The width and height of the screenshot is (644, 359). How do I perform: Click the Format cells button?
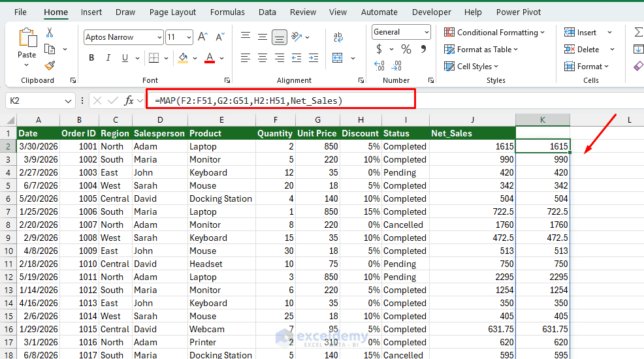pos(587,66)
